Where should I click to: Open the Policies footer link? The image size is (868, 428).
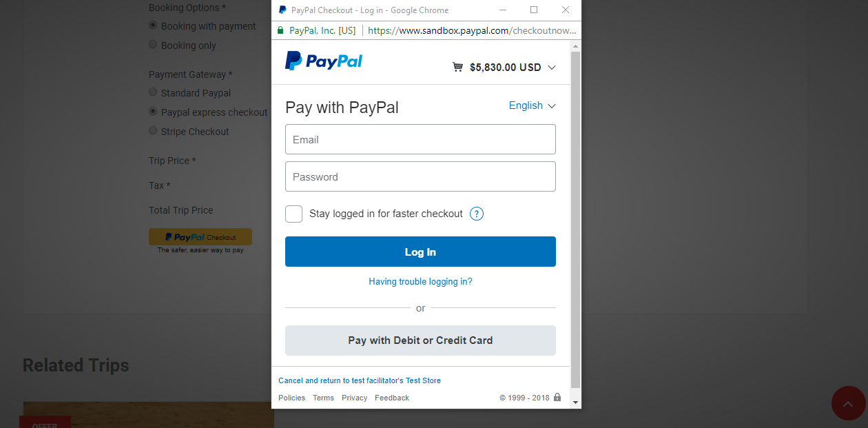(291, 398)
